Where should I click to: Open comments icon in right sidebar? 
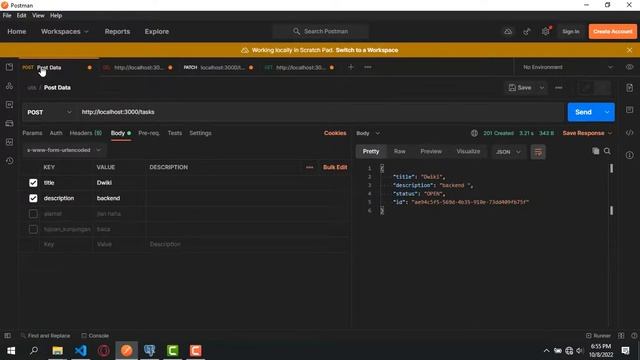coord(629,110)
